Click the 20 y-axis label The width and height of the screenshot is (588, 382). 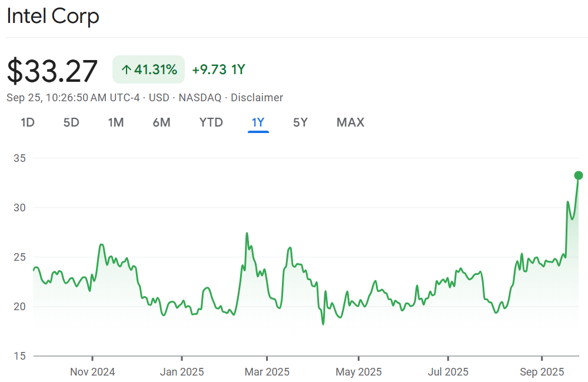[x=19, y=307]
